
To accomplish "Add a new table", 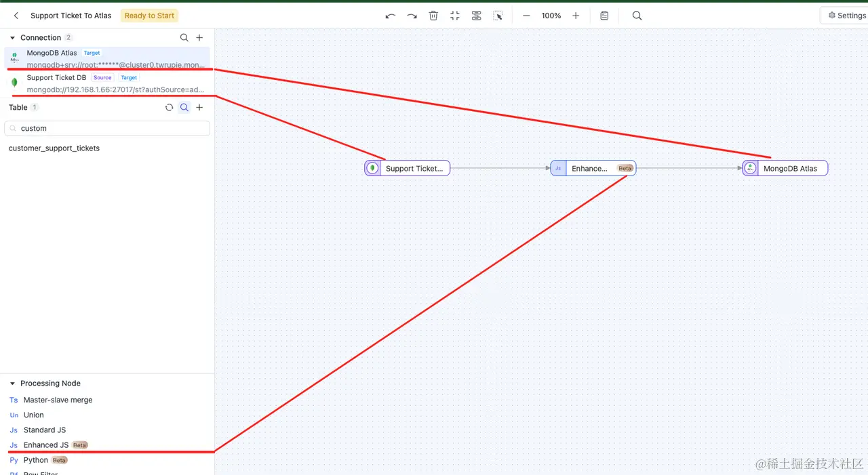I will (199, 107).
